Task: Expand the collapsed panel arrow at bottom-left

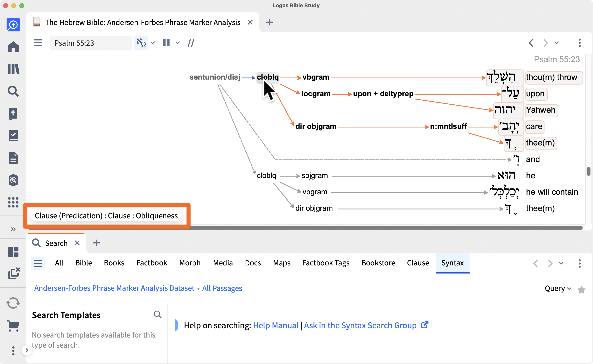Action: 27,350
